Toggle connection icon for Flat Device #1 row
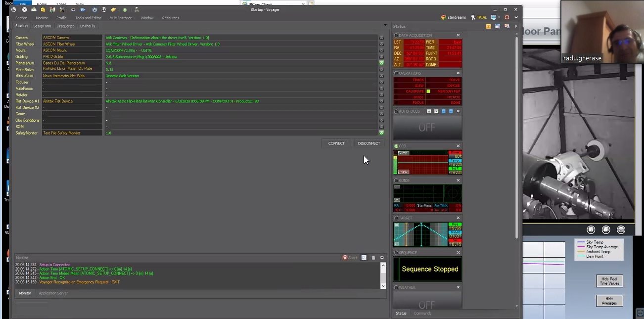The height and width of the screenshot is (319, 644). (x=381, y=101)
